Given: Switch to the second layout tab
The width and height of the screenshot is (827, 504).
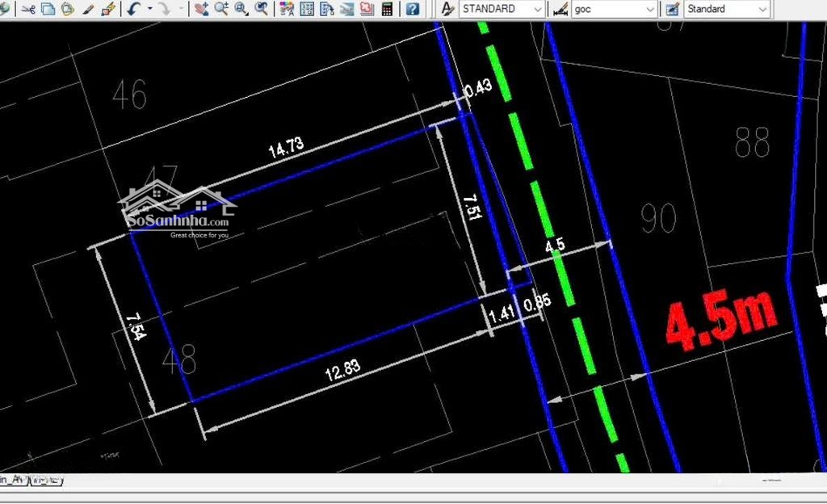Looking at the screenshot, I should [47, 480].
